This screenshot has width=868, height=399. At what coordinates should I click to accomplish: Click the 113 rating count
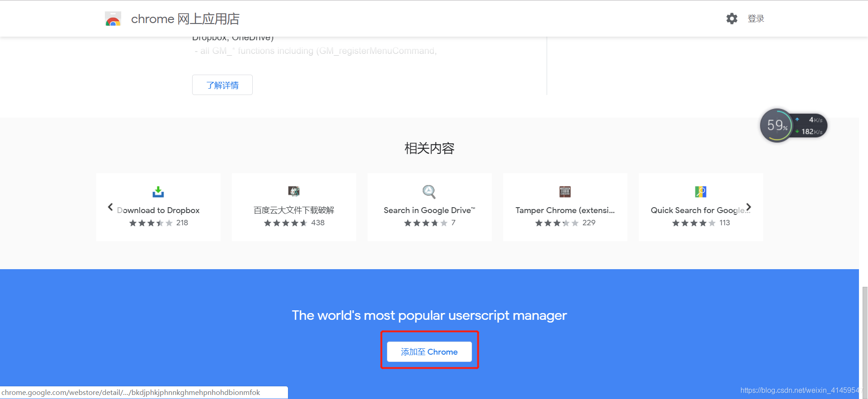(x=725, y=223)
